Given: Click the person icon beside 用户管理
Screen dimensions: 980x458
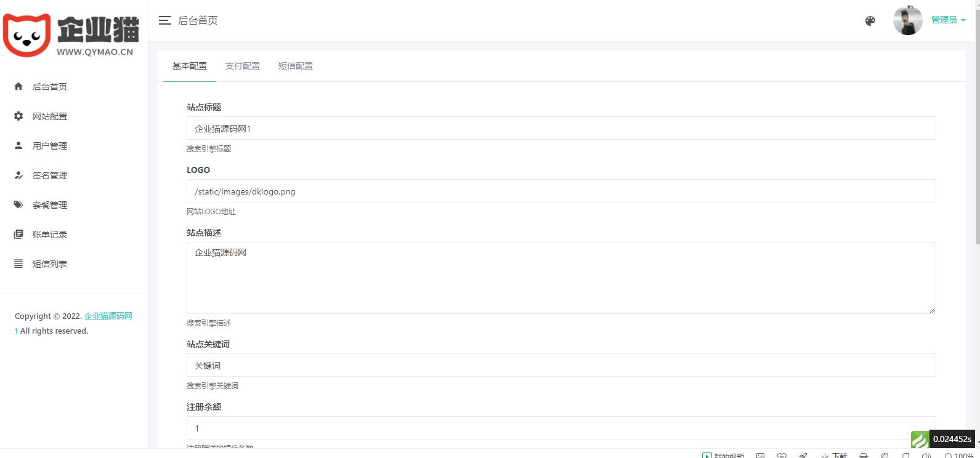Looking at the screenshot, I should [x=18, y=145].
